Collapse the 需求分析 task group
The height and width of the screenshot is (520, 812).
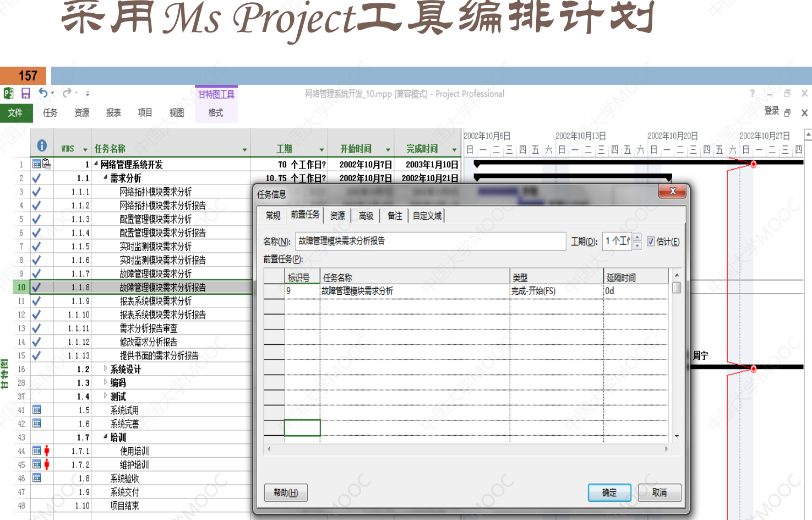(x=106, y=177)
